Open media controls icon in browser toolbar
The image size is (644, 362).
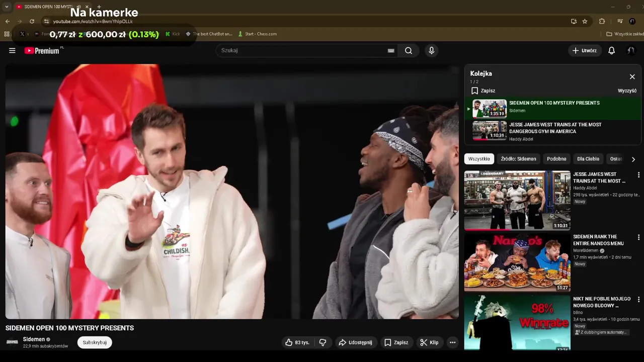(x=620, y=21)
